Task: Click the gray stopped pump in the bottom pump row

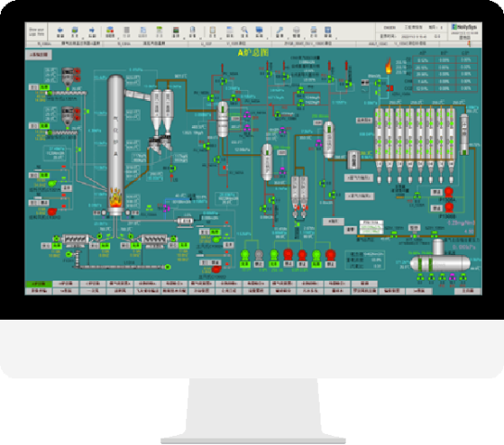Action: (258, 255)
